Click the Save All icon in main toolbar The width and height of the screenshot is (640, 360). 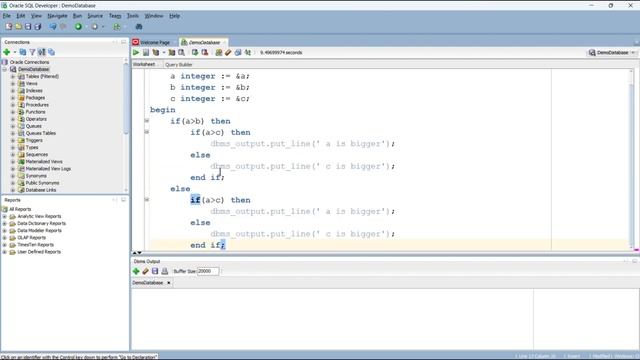[x=38, y=27]
